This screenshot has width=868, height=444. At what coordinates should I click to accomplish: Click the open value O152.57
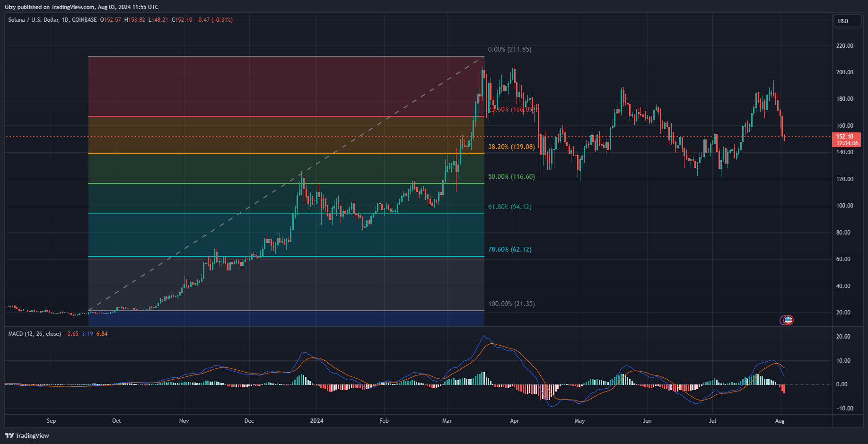click(111, 20)
